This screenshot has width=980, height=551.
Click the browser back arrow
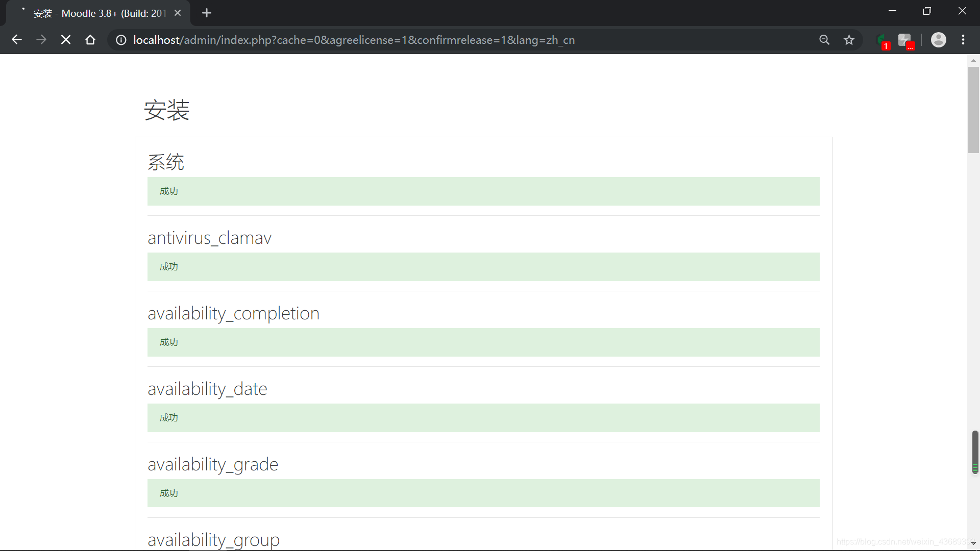click(x=17, y=40)
